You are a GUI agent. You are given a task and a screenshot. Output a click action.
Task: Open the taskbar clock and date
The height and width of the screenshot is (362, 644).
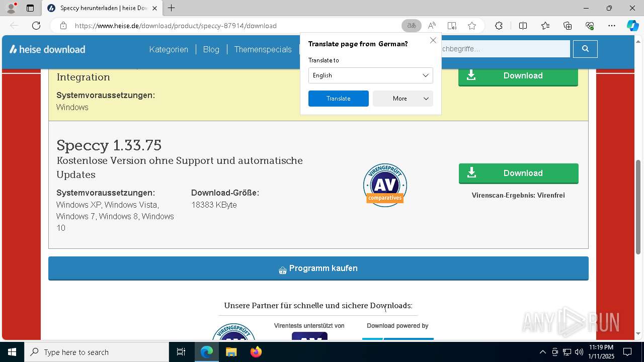pyautogui.click(x=601, y=352)
